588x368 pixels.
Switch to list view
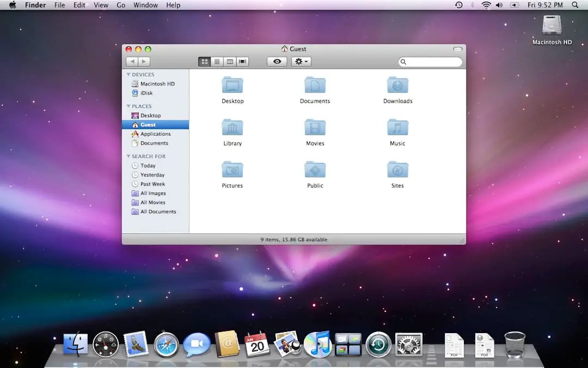click(217, 61)
